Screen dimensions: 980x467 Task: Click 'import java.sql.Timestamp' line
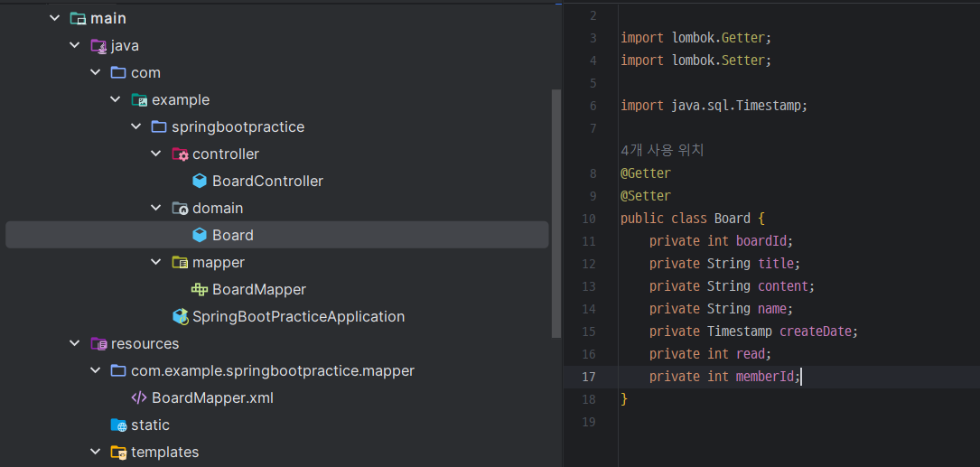point(714,106)
